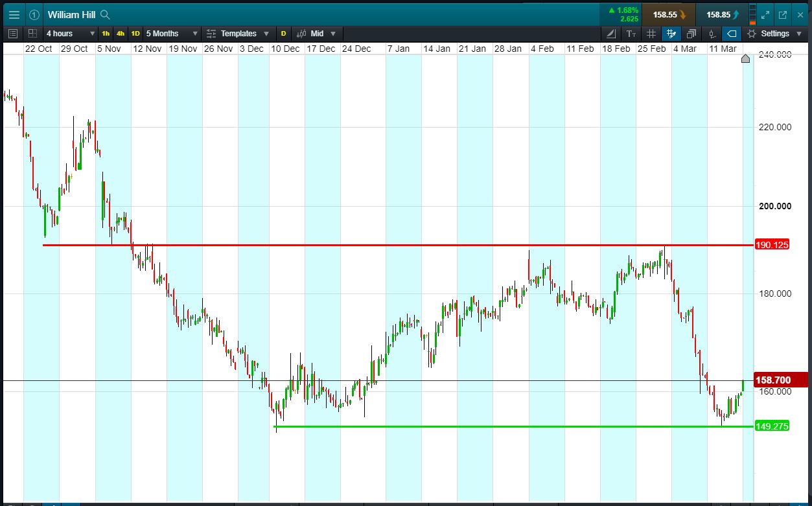
Task: Click the red 190.125 resistance line label
Action: coord(771,245)
